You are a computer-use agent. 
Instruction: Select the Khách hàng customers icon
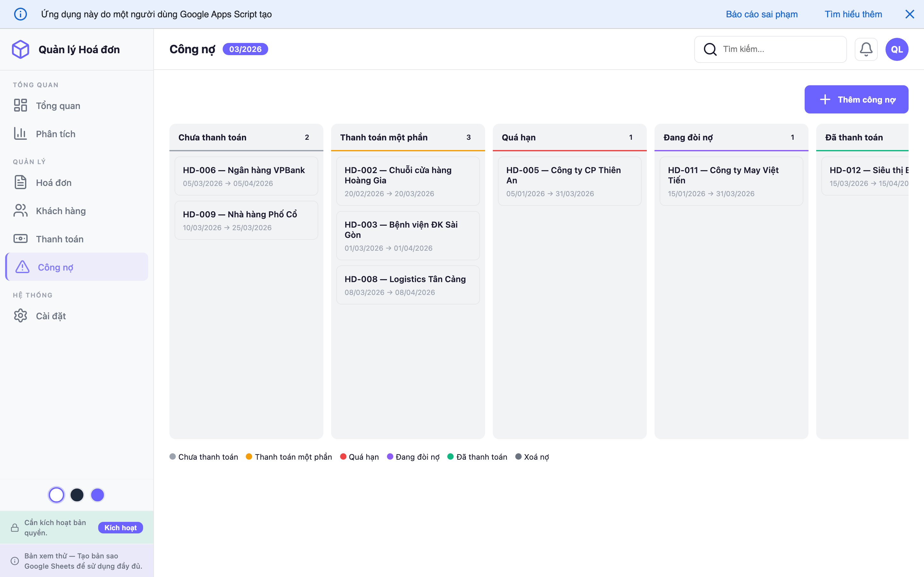pyautogui.click(x=21, y=210)
